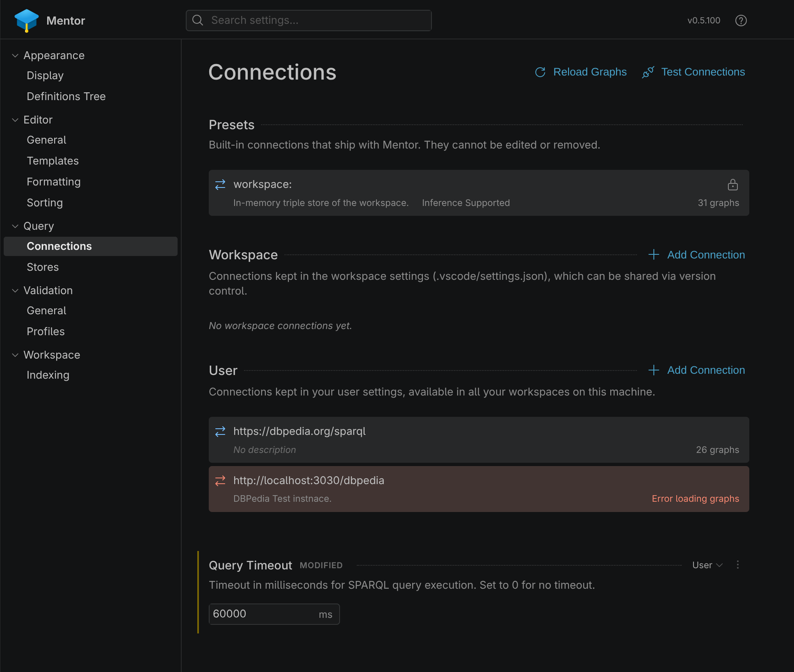Click '31 graphs' count
The image size is (794, 672).
coord(719,203)
